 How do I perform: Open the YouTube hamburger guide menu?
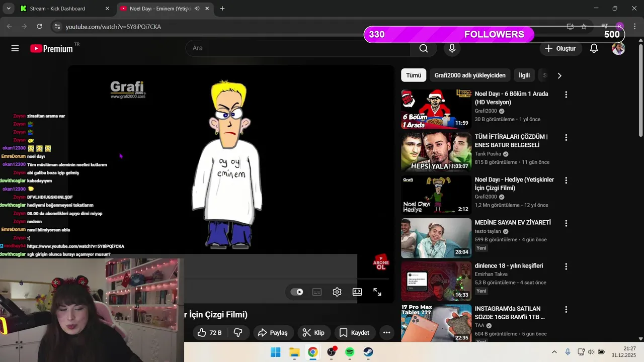[15, 48]
